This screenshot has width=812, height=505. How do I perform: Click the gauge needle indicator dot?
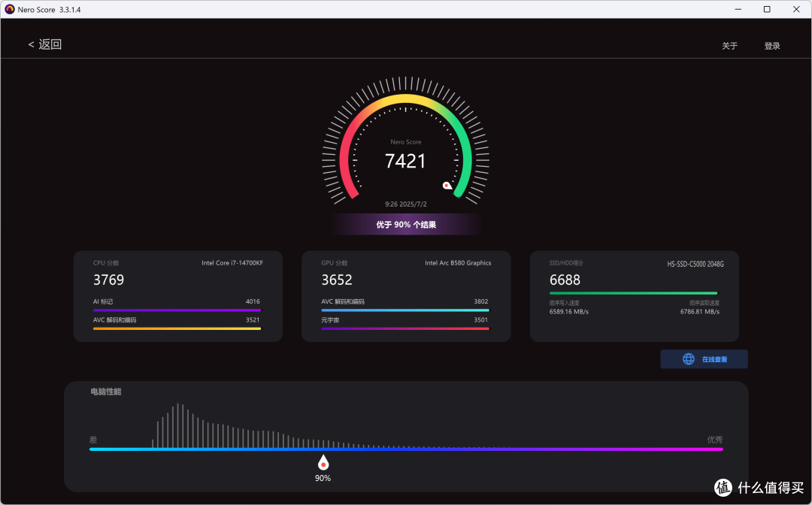coord(447,185)
